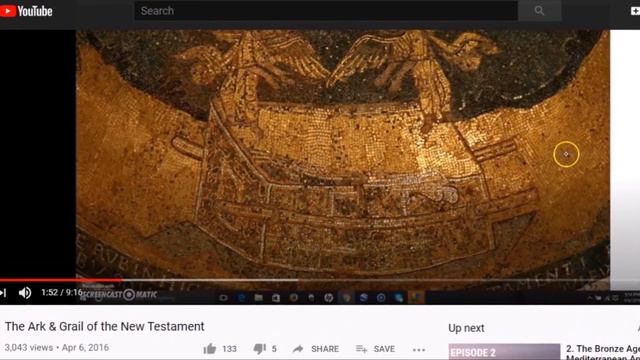Click the magnifier search button
The image size is (640, 360).
[x=539, y=11]
